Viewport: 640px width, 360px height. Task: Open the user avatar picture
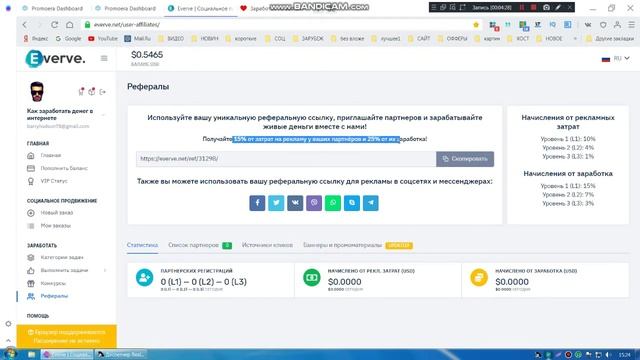tap(37, 91)
